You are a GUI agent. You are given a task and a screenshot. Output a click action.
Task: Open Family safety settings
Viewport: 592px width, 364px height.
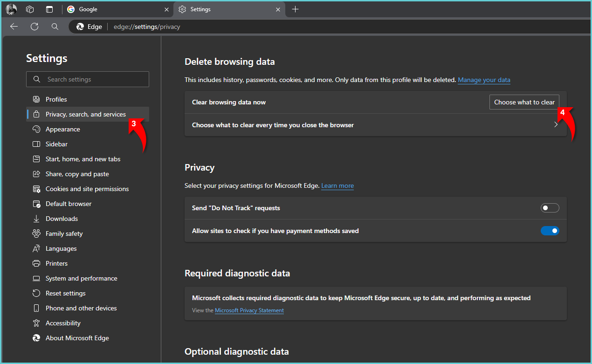pyautogui.click(x=88, y=234)
